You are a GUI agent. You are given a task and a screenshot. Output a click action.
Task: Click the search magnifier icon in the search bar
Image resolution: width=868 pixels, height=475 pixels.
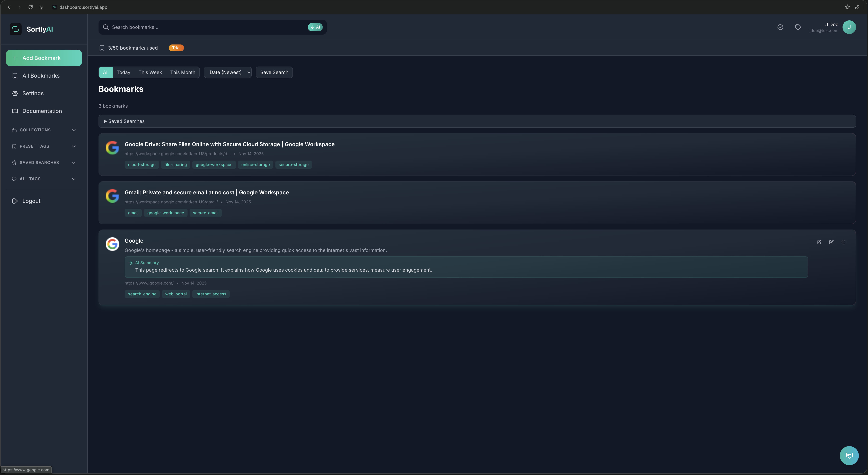click(106, 27)
